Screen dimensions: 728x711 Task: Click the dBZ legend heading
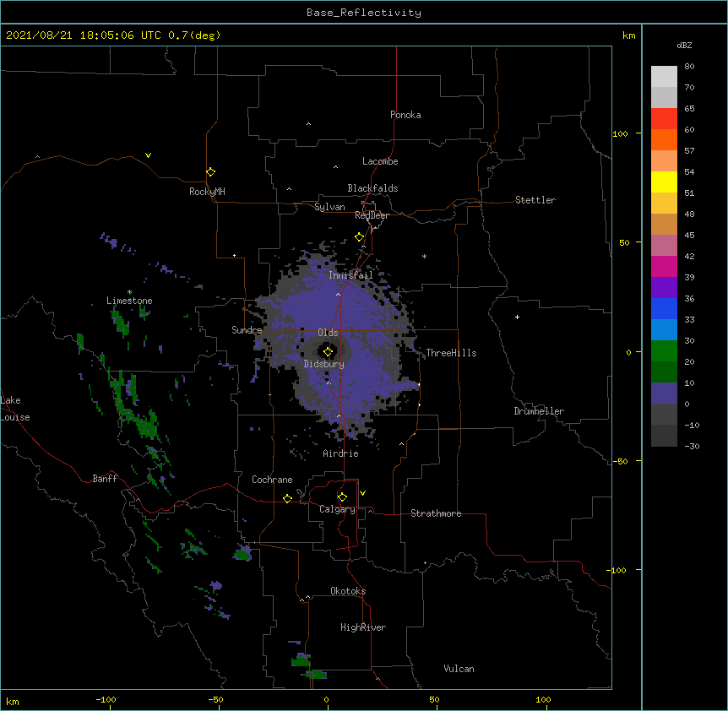tap(684, 46)
